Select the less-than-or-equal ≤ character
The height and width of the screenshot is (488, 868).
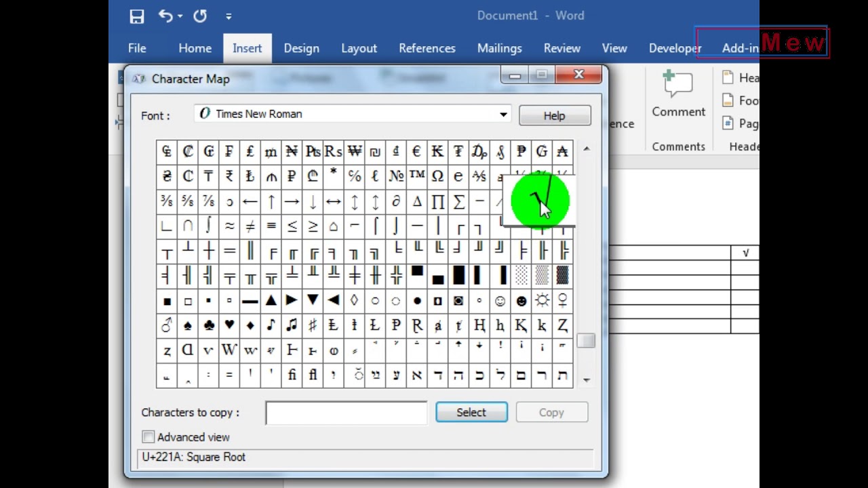pyautogui.click(x=292, y=226)
